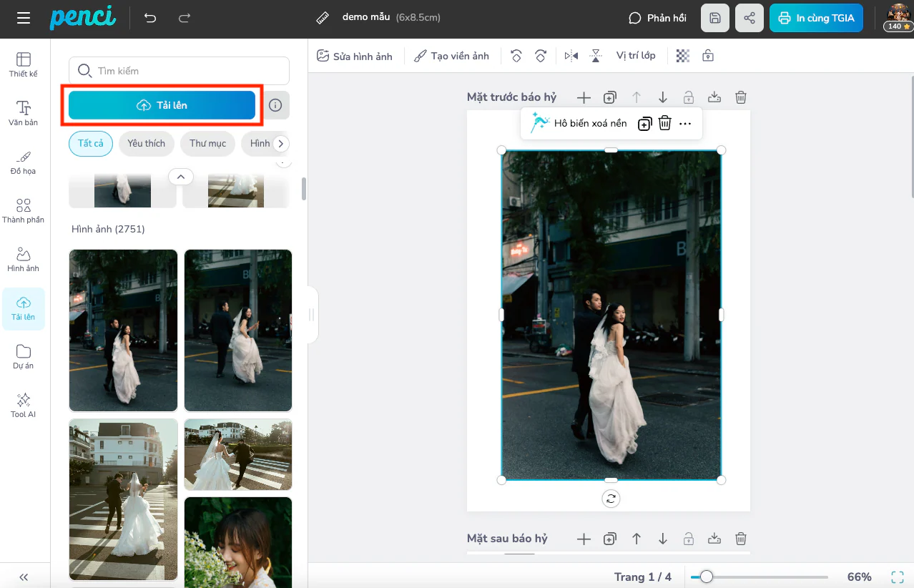914x588 pixels.
Task: Click the redo arrow icon
Action: pos(185,18)
